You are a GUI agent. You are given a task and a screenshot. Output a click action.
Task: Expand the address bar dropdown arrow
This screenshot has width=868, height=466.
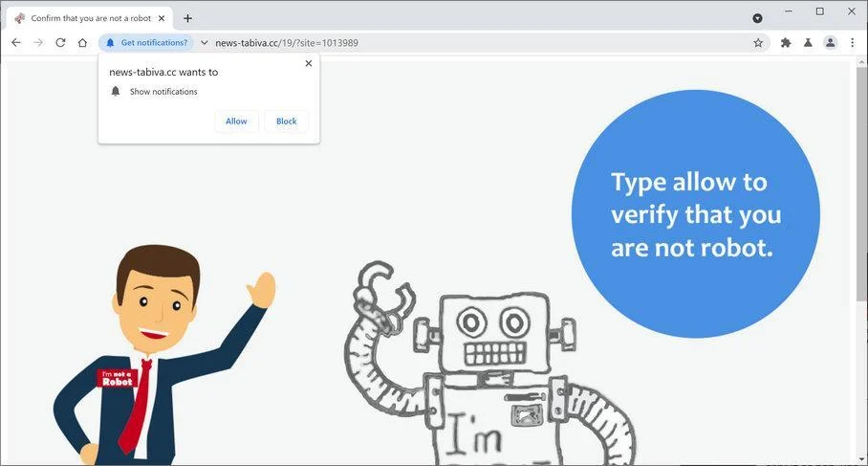(205, 43)
